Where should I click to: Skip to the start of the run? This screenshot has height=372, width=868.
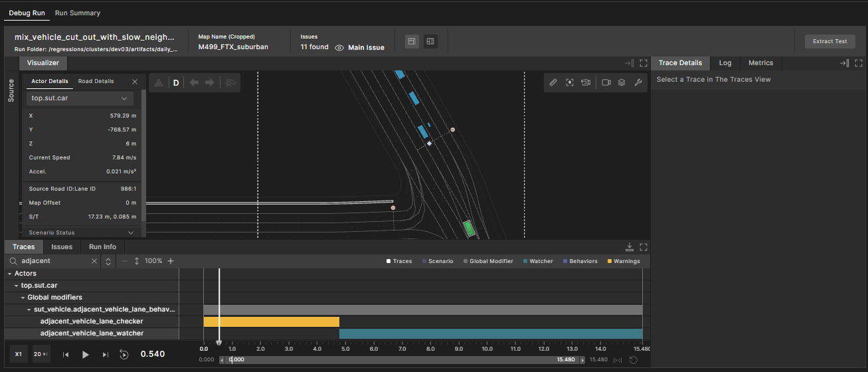click(66, 355)
